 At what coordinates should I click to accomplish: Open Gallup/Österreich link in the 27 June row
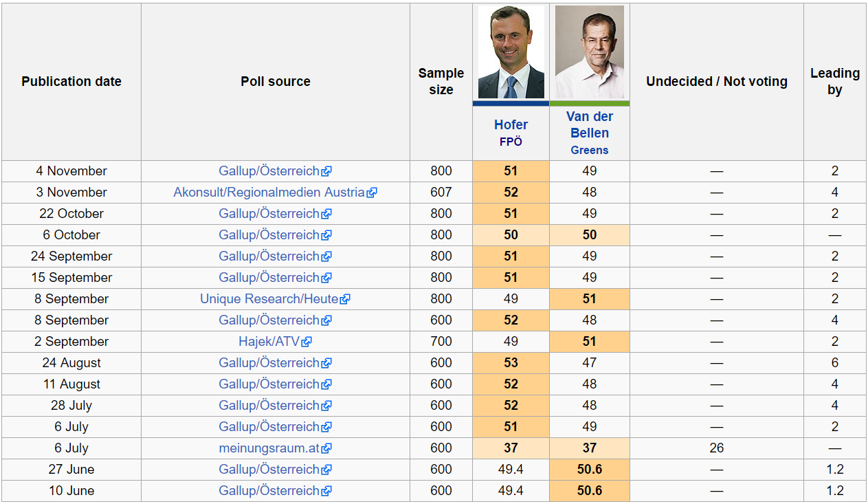[x=269, y=470]
